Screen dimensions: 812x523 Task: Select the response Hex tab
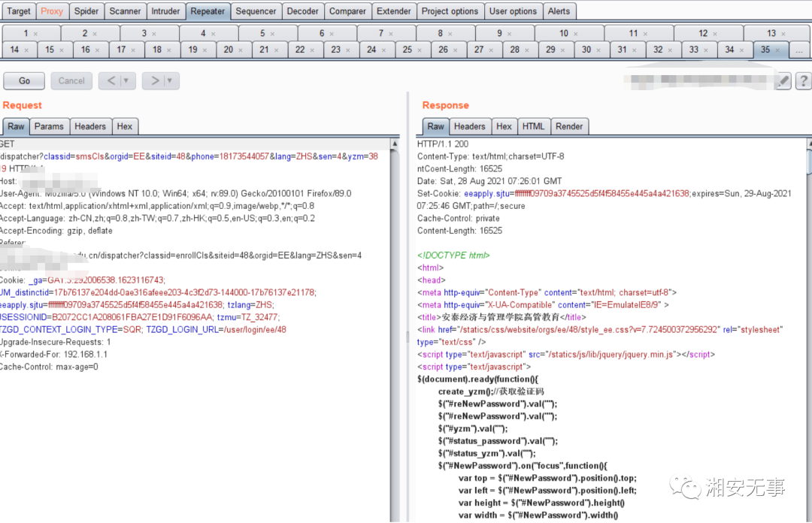504,126
